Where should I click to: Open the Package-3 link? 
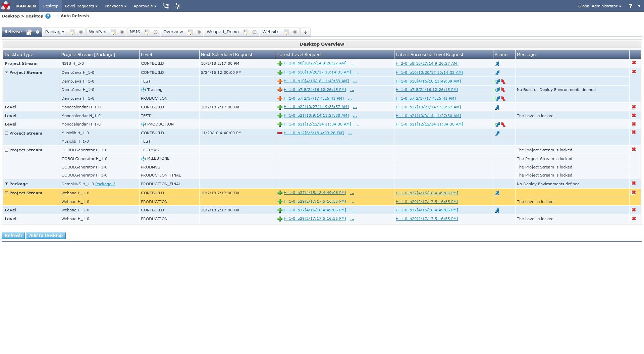105,184
